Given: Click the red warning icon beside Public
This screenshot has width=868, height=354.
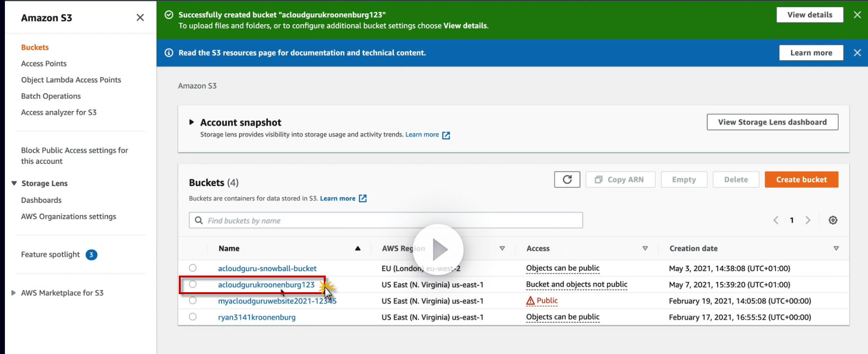Looking at the screenshot, I should coord(530,301).
